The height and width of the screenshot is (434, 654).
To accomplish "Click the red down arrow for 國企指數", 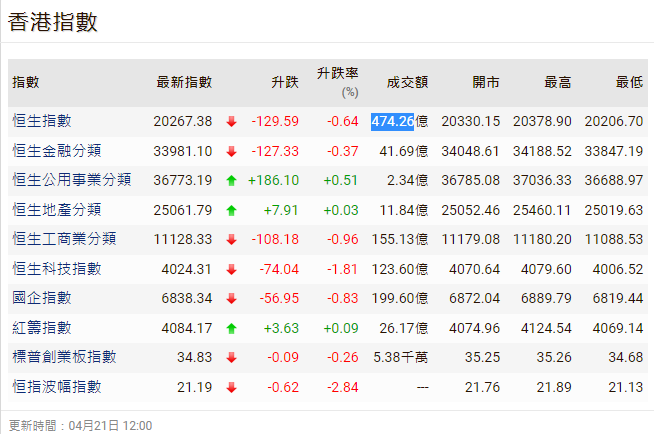I will click(231, 299).
